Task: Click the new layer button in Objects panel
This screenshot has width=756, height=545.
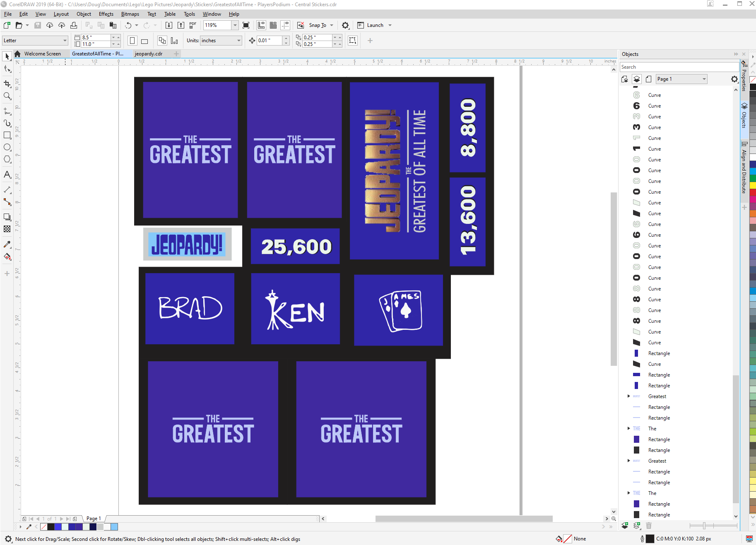Action: click(625, 526)
